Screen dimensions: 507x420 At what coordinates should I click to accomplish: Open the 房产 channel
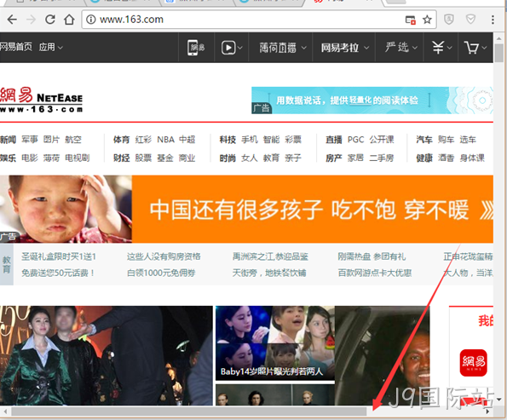(x=334, y=158)
